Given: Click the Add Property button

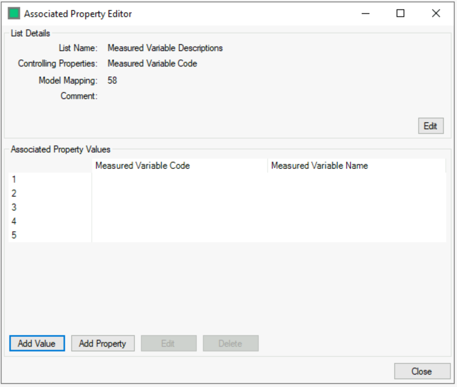Looking at the screenshot, I should click(103, 343).
